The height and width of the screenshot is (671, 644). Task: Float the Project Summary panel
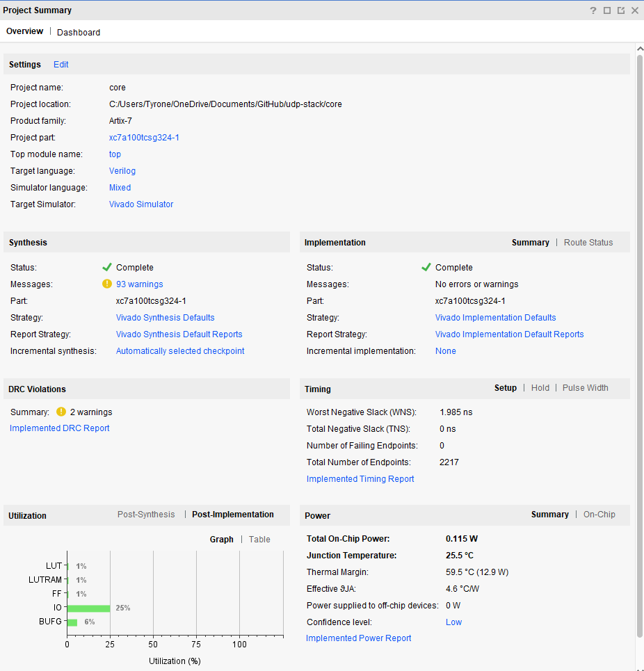click(621, 10)
